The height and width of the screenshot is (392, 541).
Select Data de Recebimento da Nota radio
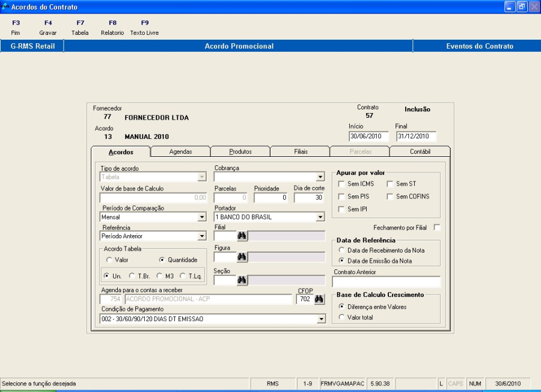click(341, 250)
